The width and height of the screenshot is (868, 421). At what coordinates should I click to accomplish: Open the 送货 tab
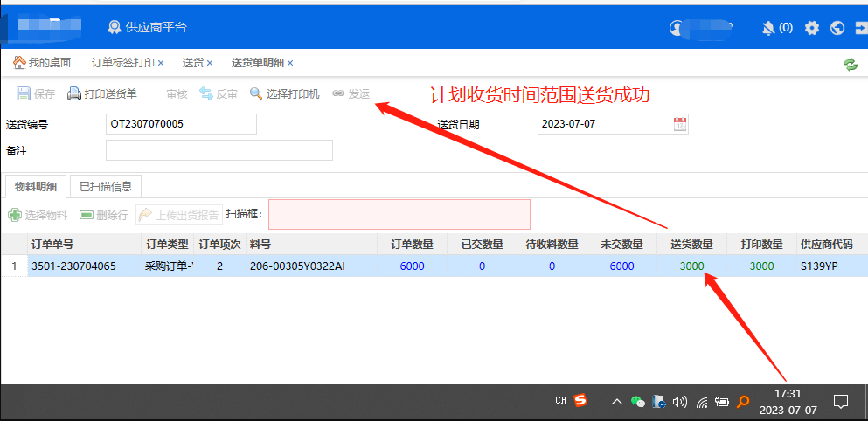192,63
